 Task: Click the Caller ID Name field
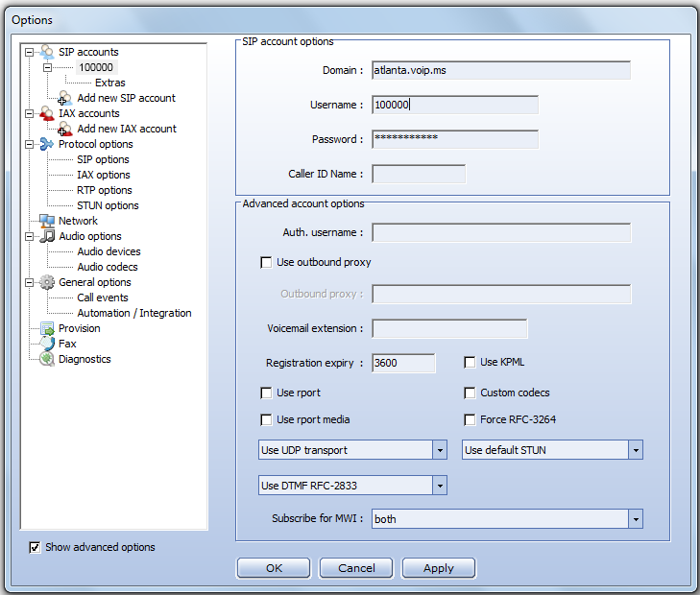pos(419,174)
